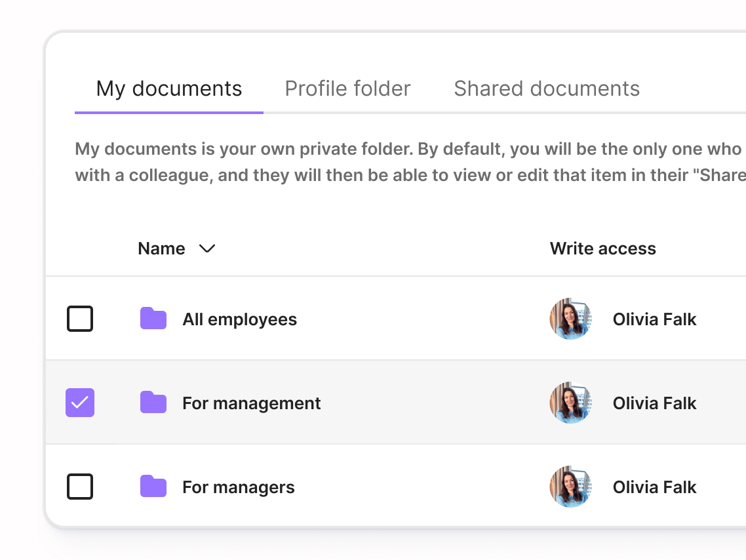Open the For managers folder name
Screen dimensions: 746x560
click(x=239, y=487)
